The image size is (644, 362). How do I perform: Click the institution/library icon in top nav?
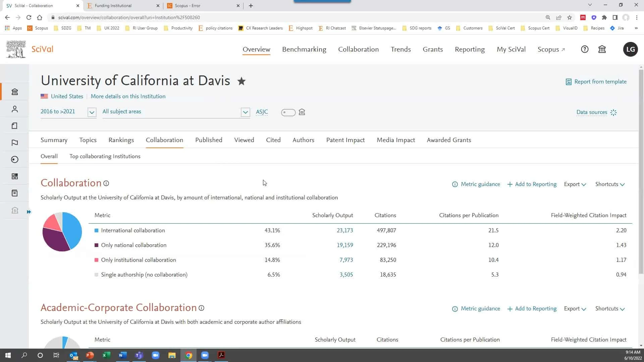[x=602, y=49]
